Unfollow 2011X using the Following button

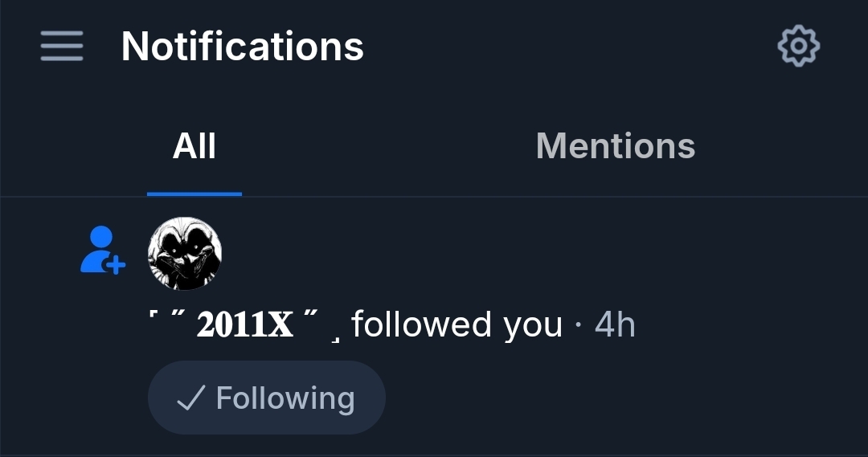(x=266, y=398)
